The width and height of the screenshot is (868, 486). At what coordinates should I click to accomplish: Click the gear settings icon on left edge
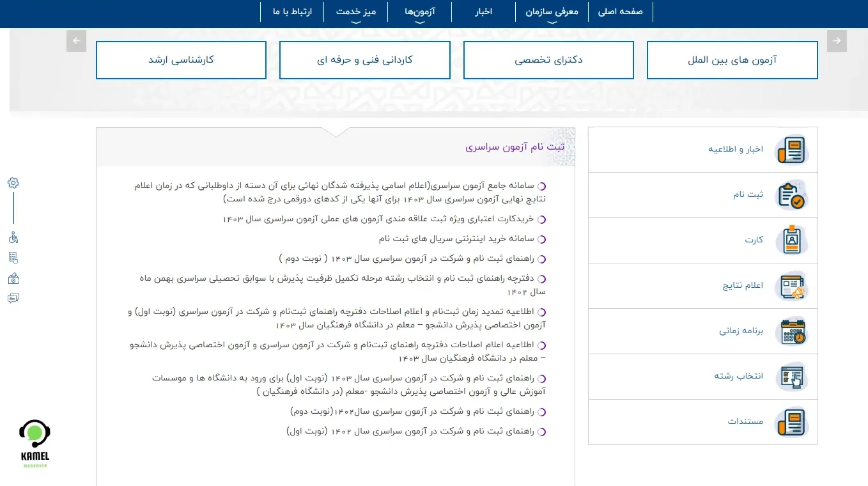pos(13,183)
